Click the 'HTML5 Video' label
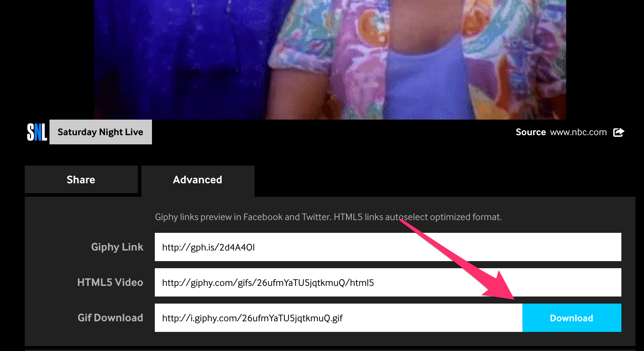The image size is (644, 351). pyautogui.click(x=110, y=282)
